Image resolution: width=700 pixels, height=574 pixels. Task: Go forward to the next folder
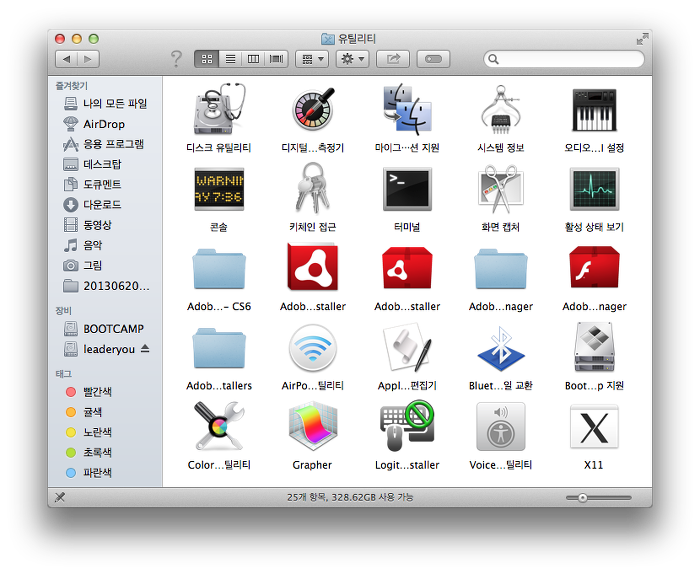click(88, 59)
